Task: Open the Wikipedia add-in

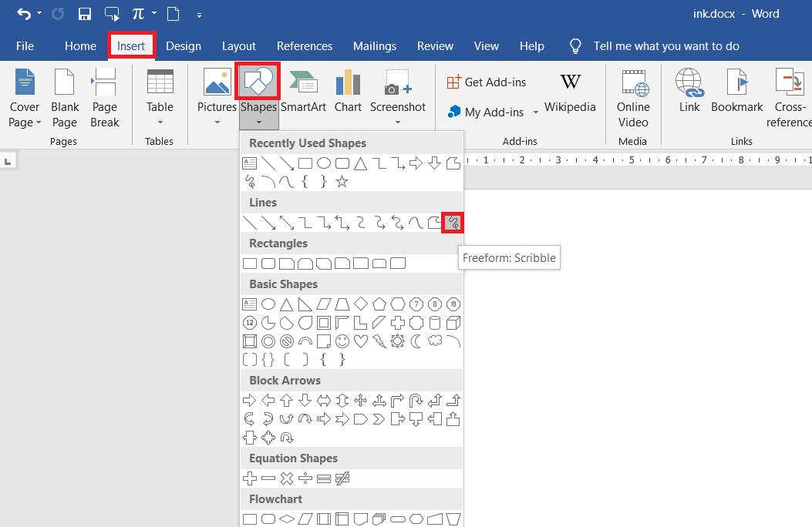Action: (x=570, y=94)
